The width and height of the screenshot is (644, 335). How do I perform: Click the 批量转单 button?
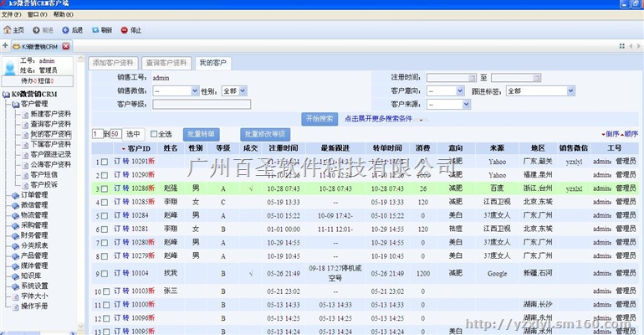(201, 134)
